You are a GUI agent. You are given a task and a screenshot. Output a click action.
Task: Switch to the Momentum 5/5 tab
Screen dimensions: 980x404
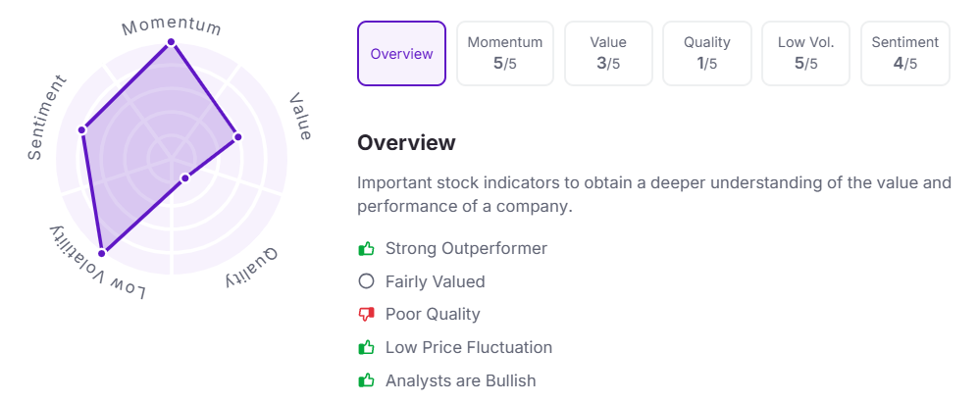point(505,54)
